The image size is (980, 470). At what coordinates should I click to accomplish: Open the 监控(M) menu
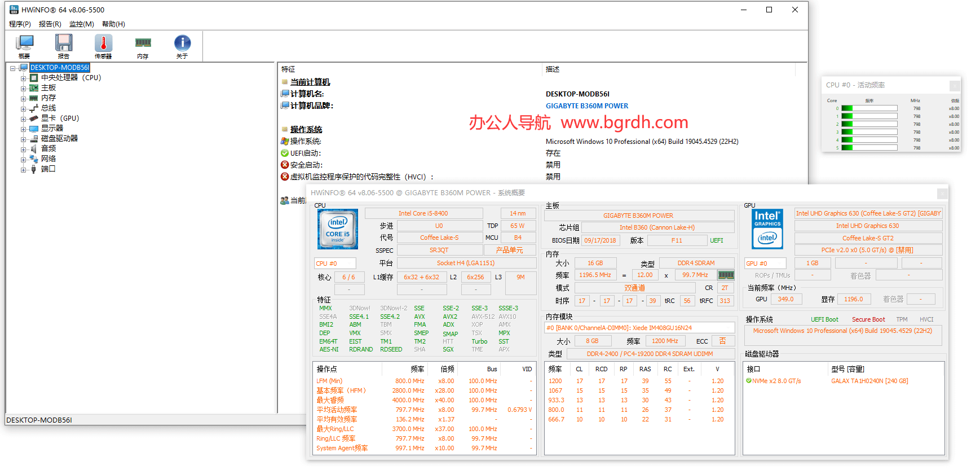pyautogui.click(x=81, y=24)
